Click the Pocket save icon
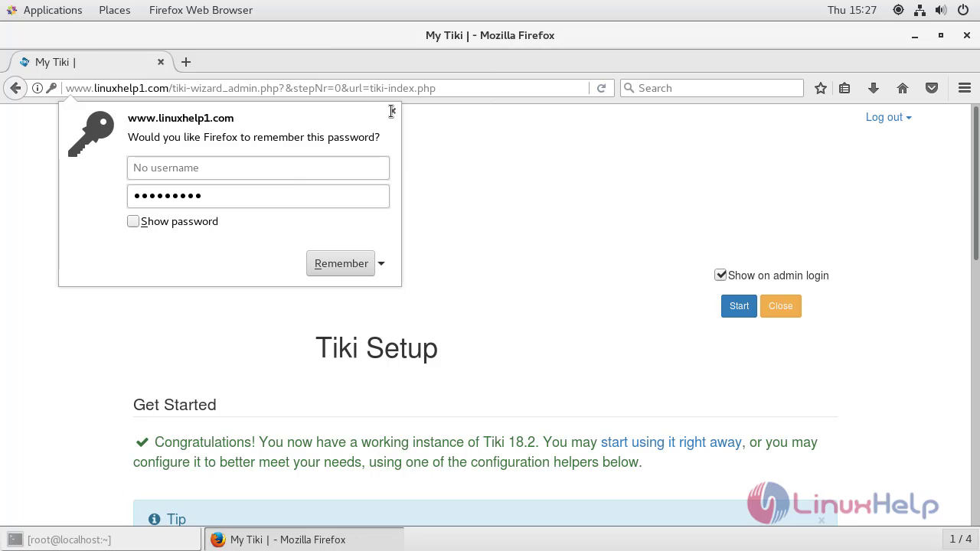Screen dimensions: 980x551 [932, 88]
